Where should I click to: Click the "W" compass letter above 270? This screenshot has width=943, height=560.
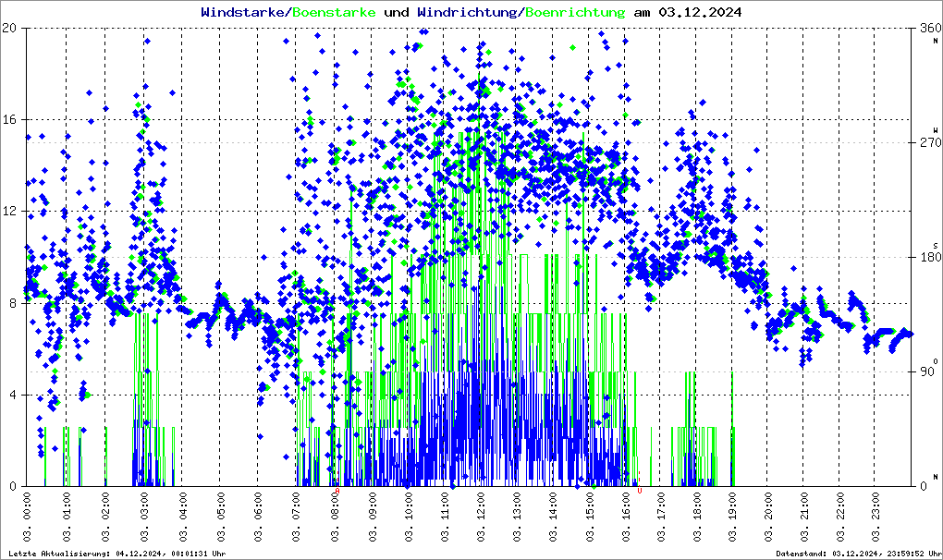coord(936,130)
